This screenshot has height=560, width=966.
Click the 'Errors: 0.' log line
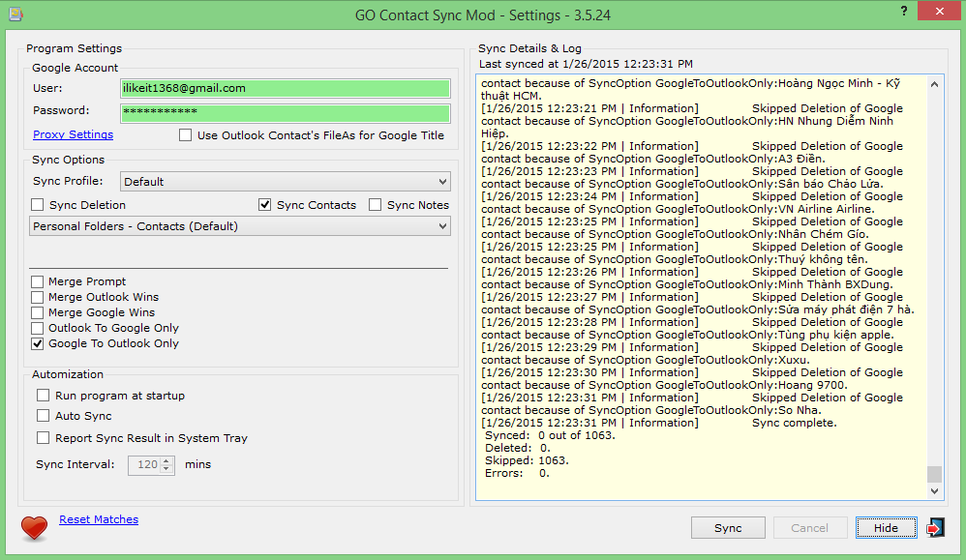517,473
